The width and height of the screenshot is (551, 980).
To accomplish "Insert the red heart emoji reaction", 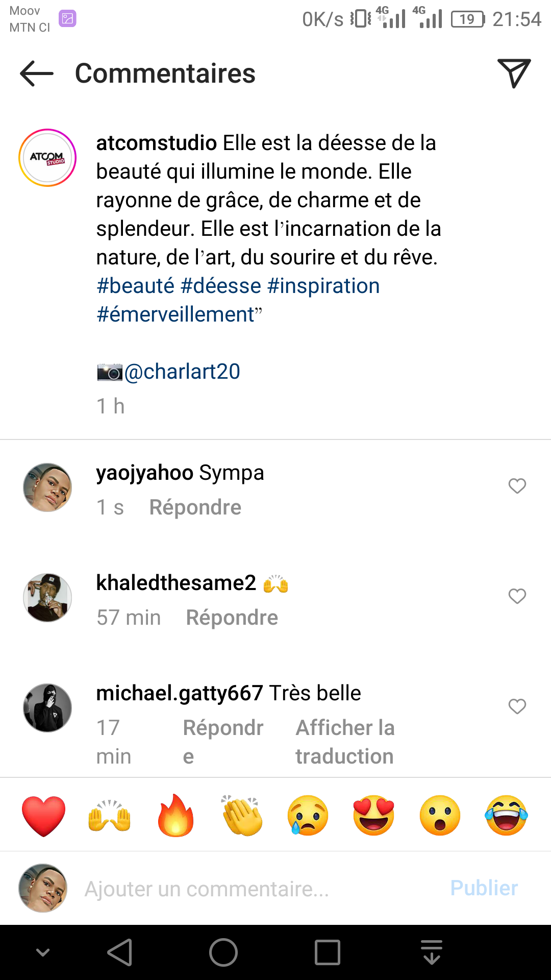I will pos(44,815).
